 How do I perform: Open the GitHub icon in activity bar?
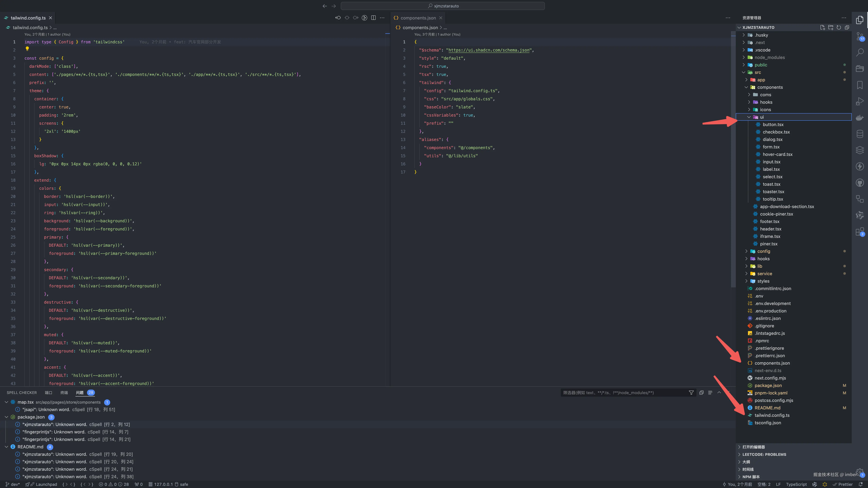(x=860, y=183)
